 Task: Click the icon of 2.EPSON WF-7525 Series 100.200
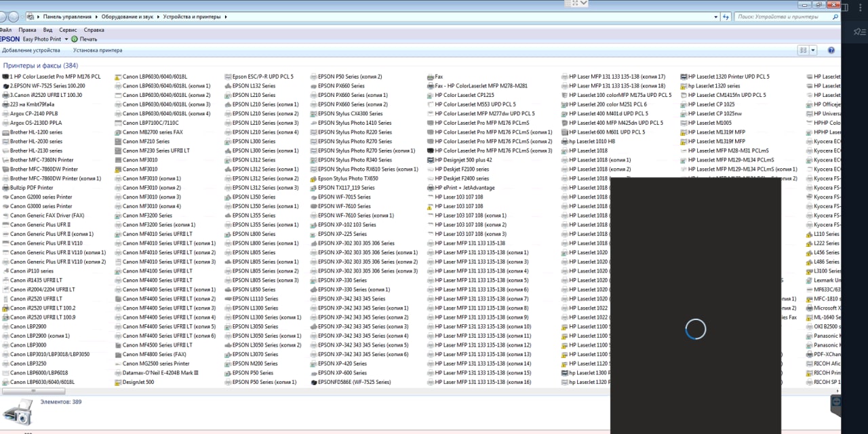pyautogui.click(x=5, y=86)
